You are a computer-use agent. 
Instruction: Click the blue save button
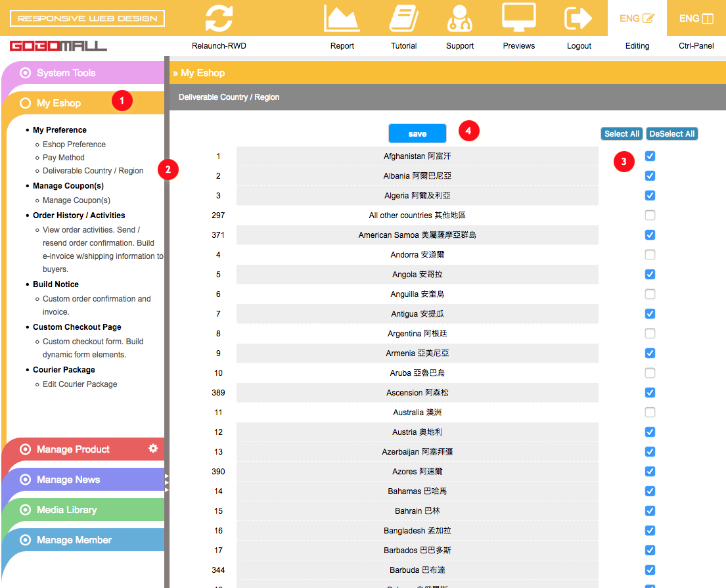click(417, 133)
